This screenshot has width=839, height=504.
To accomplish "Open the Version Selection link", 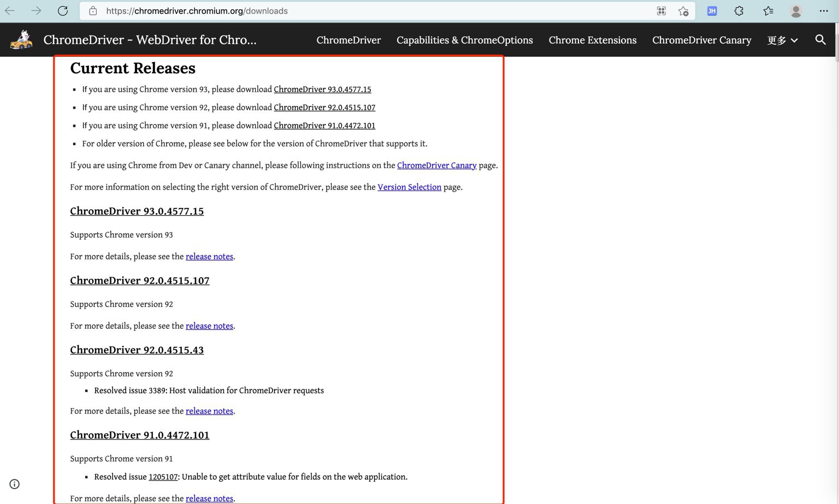I will click(x=409, y=187).
